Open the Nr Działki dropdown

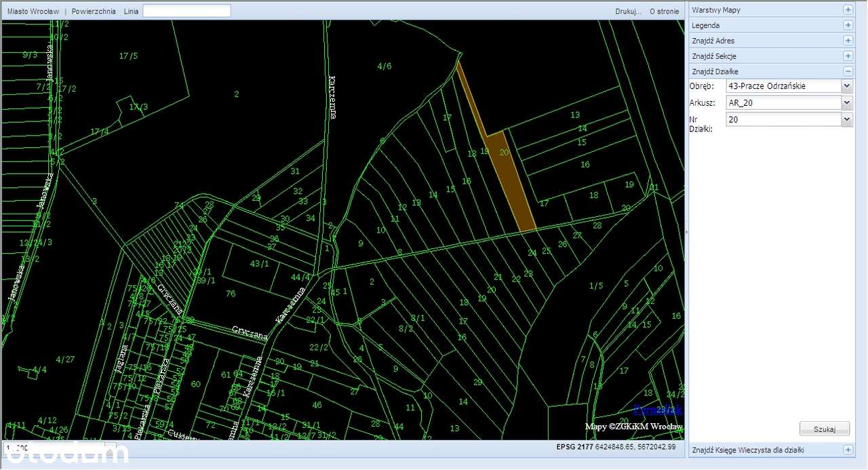(x=846, y=119)
